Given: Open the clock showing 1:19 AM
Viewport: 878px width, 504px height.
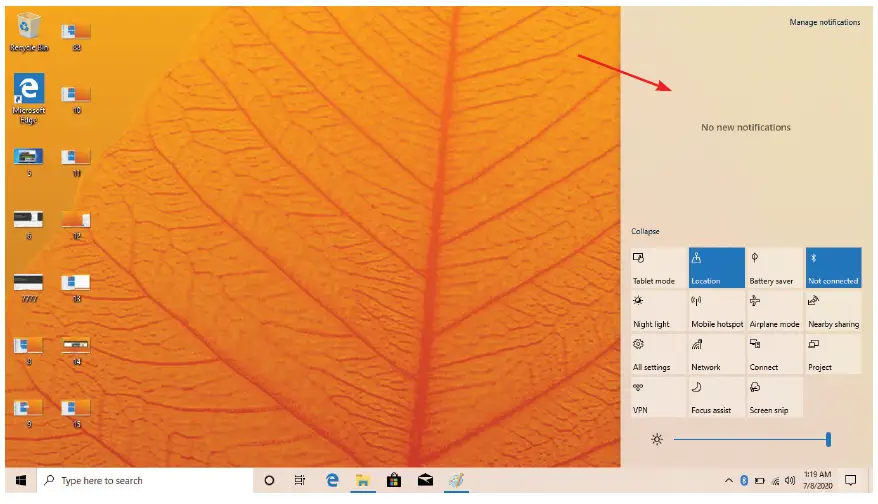Looking at the screenshot, I should [x=818, y=480].
